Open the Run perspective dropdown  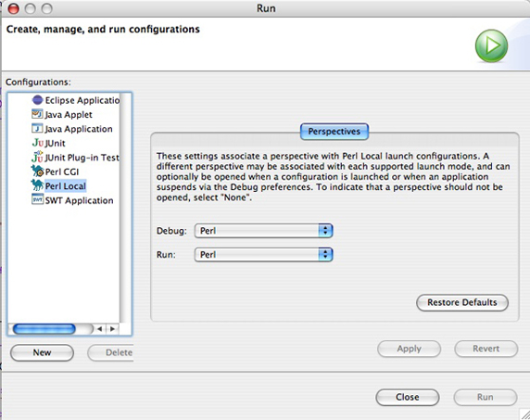click(264, 255)
